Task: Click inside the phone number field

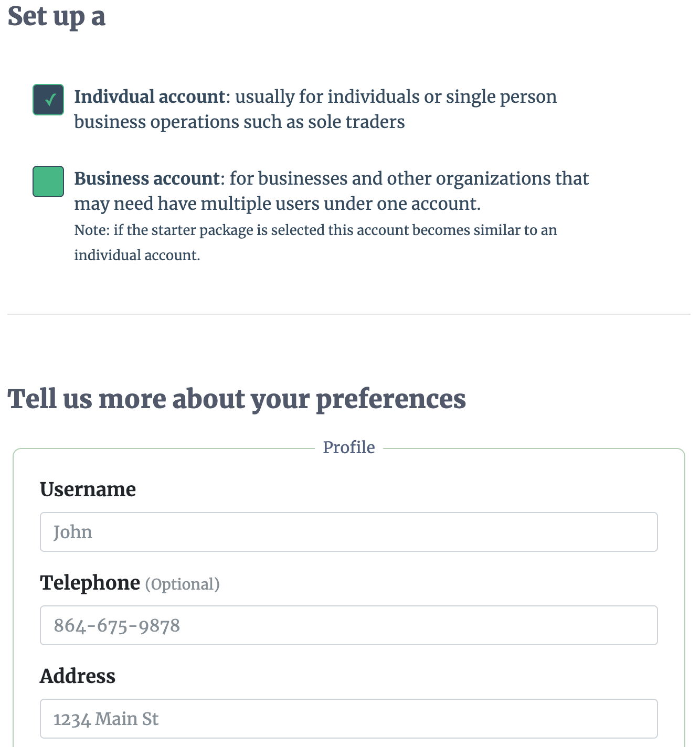Action: (x=348, y=625)
